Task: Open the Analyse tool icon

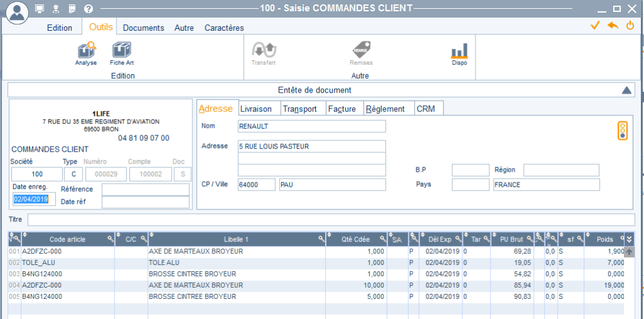Action: pos(86,50)
